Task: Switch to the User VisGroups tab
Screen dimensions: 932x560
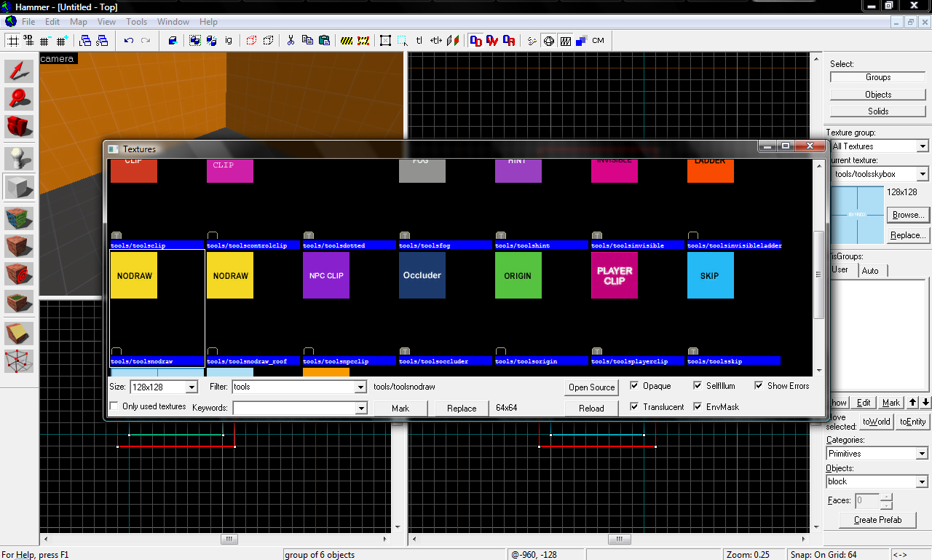Action: click(x=841, y=269)
